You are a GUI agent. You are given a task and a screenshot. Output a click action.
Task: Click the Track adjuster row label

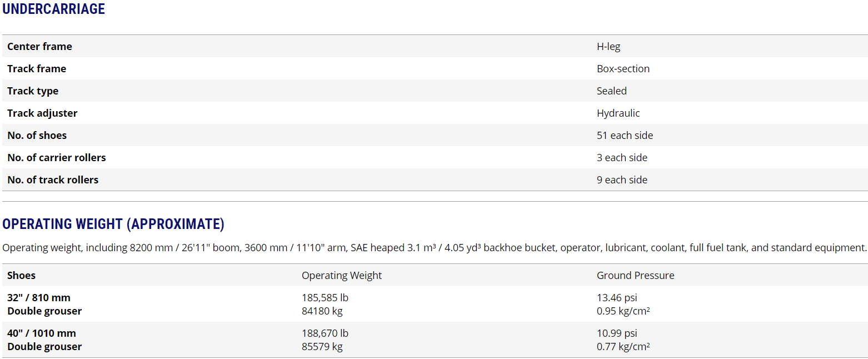(42, 113)
